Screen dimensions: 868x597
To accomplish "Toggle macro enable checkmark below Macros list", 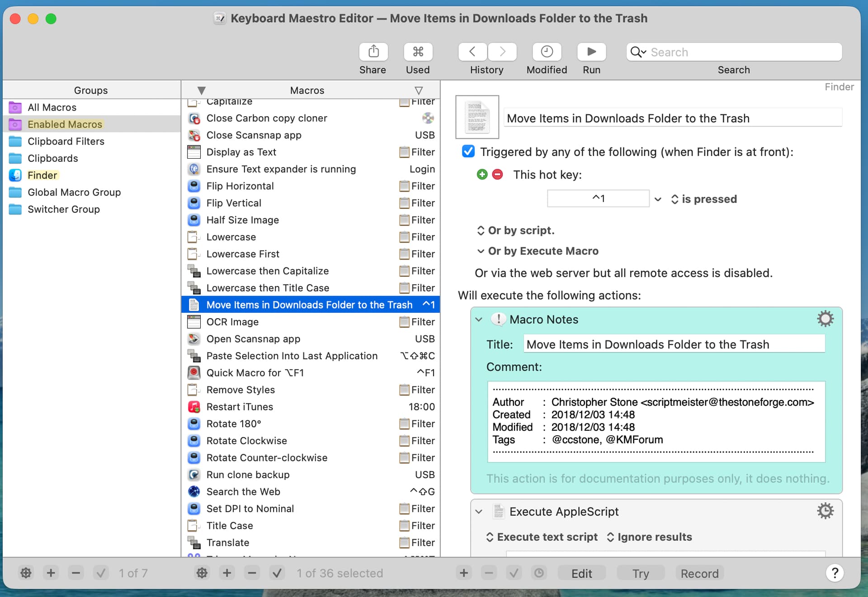I will click(277, 573).
